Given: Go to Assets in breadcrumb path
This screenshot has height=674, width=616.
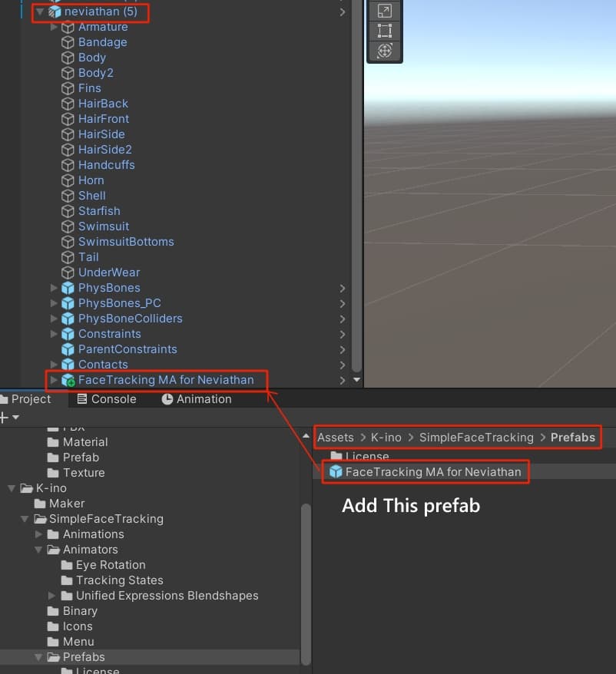Looking at the screenshot, I should (336, 438).
